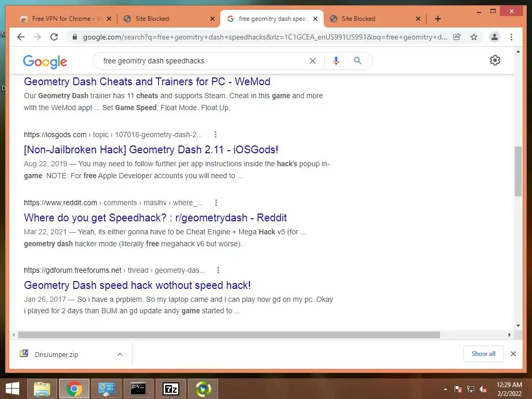The height and width of the screenshot is (399, 532).
Task: Open Geometry Dash Cheats and Trainers WeMod link
Action: (147, 82)
